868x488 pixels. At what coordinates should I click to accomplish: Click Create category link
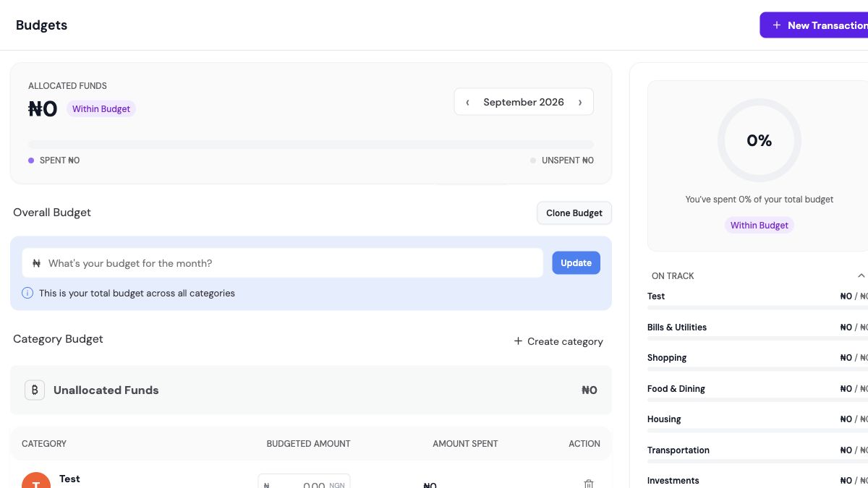[558, 341]
